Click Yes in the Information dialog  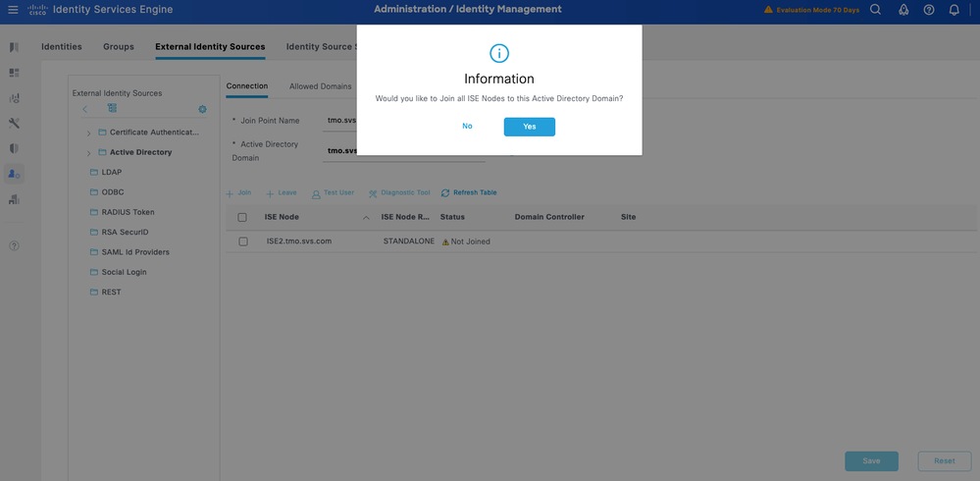click(530, 127)
